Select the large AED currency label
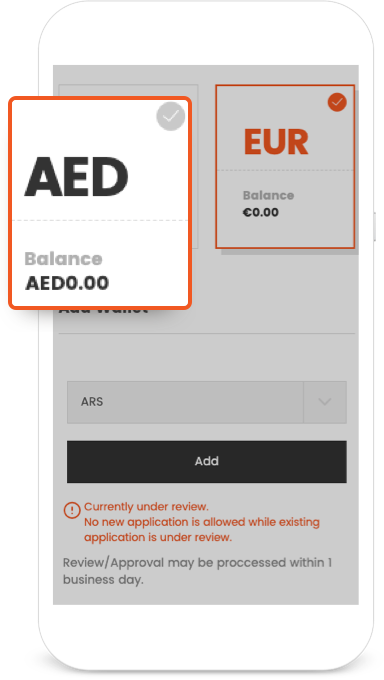 76,177
